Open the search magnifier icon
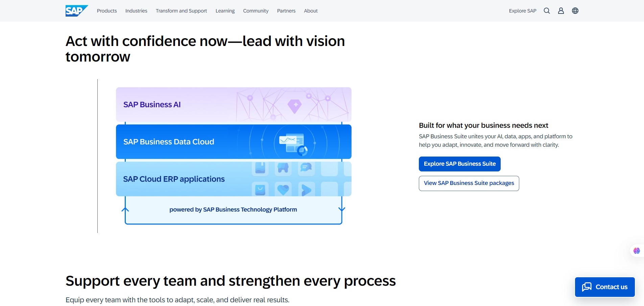Viewport: 644px width, 306px height. point(547,11)
